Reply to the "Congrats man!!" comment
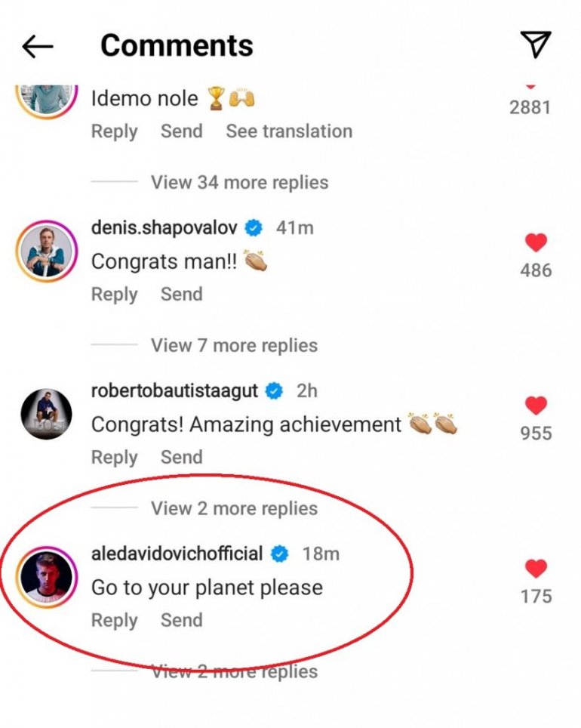This screenshot has height=728, width=581. click(114, 294)
